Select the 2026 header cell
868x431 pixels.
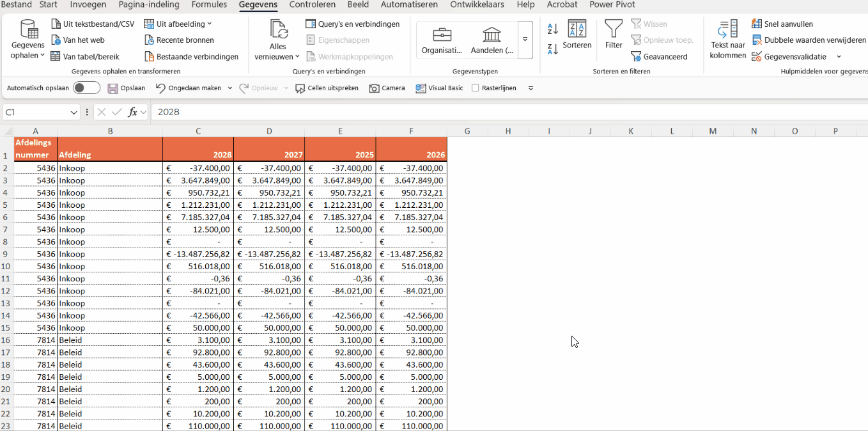click(411, 149)
